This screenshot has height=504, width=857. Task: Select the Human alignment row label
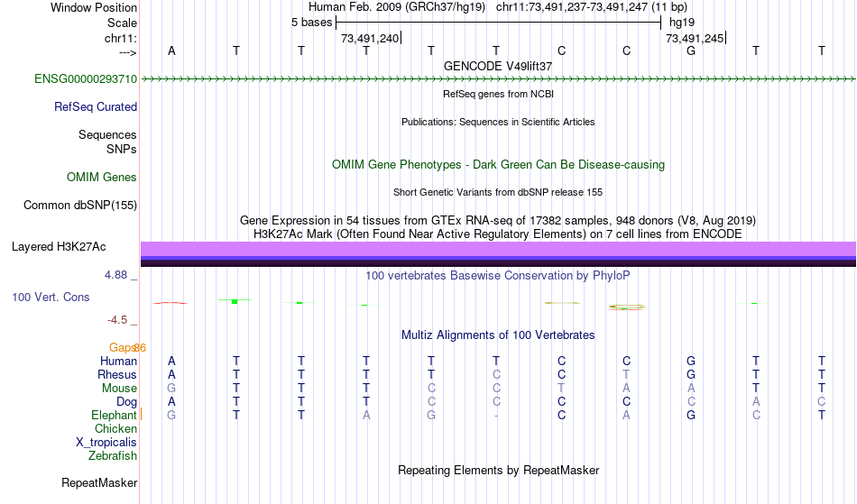tap(118, 362)
